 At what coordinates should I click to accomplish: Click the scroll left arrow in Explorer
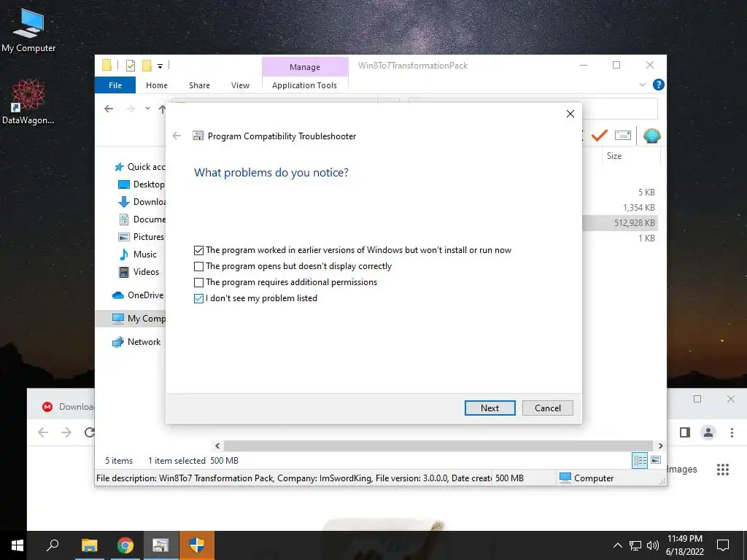(217, 446)
